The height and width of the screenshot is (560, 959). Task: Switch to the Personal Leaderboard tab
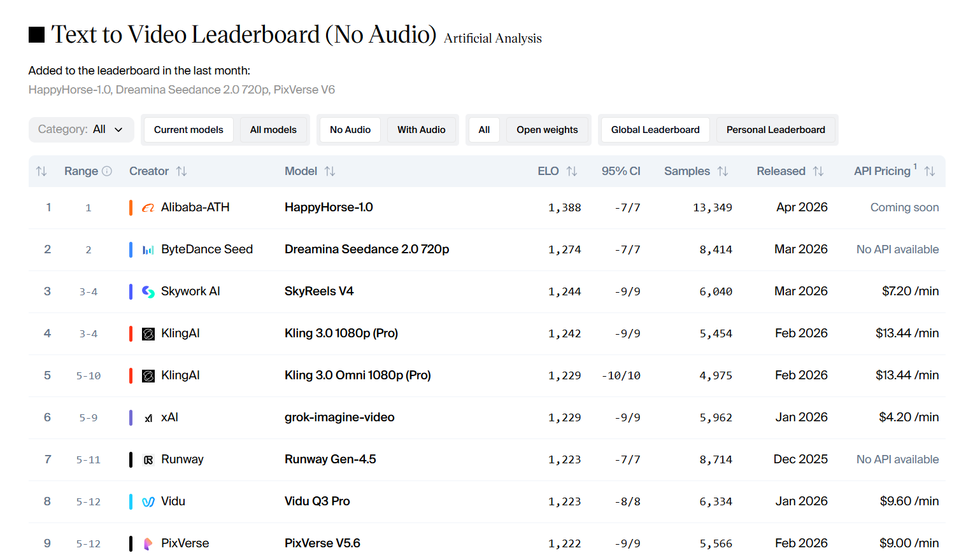coord(776,130)
